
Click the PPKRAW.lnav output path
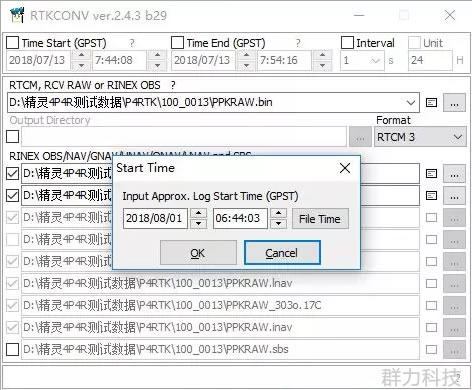220,284
